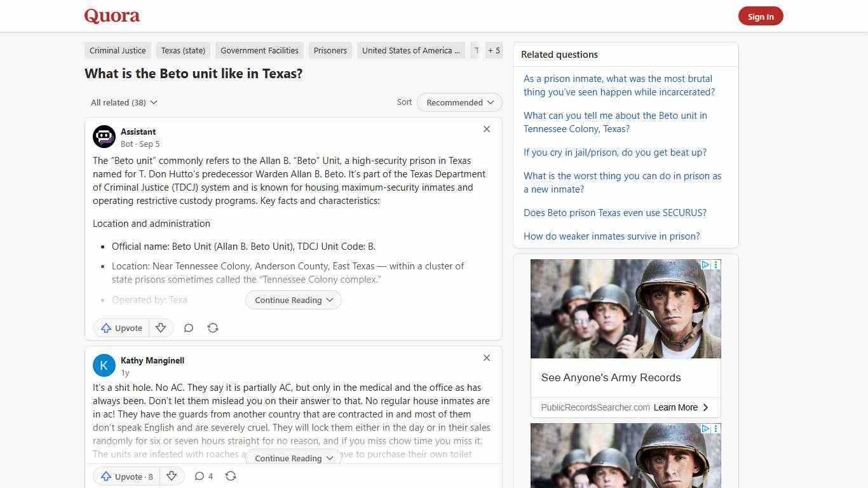This screenshot has width=868, height=488.
Task: Dismiss the Assistant bot's answer
Action: coord(487,129)
